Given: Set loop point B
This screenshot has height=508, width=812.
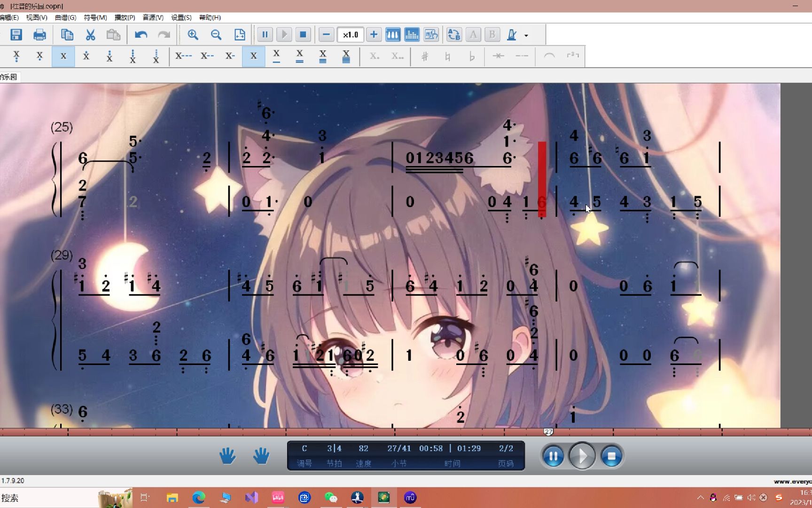Looking at the screenshot, I should tap(492, 34).
